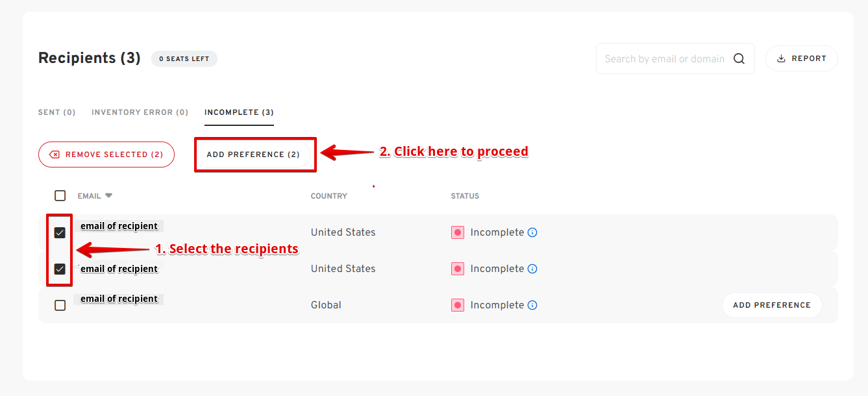The width and height of the screenshot is (868, 396).
Task: Click Add Preference on the Global row
Action: [772, 305]
